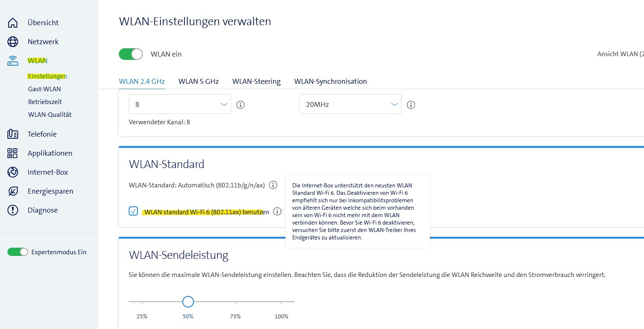Click the info icon beside the 20MHz field
Viewport: 644px width, 329px height.
(410, 105)
